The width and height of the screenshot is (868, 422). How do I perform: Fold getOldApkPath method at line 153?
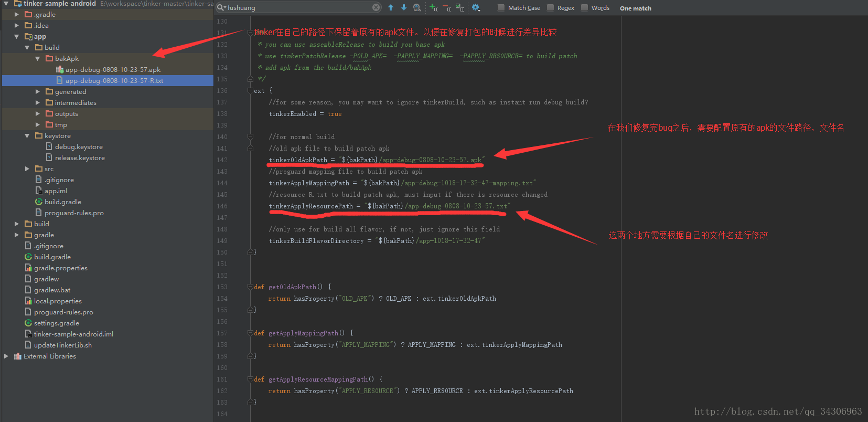(x=251, y=287)
